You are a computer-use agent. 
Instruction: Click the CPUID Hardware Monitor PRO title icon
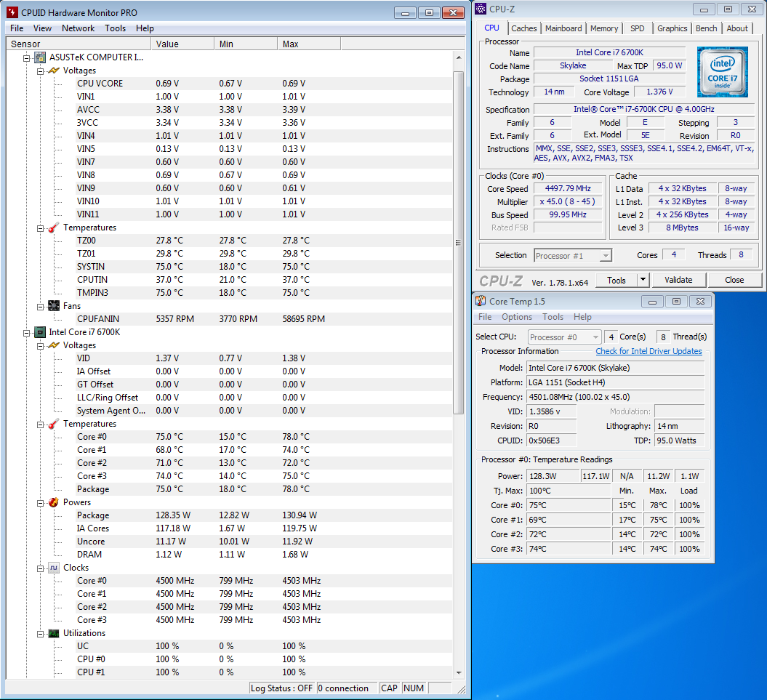coord(12,12)
